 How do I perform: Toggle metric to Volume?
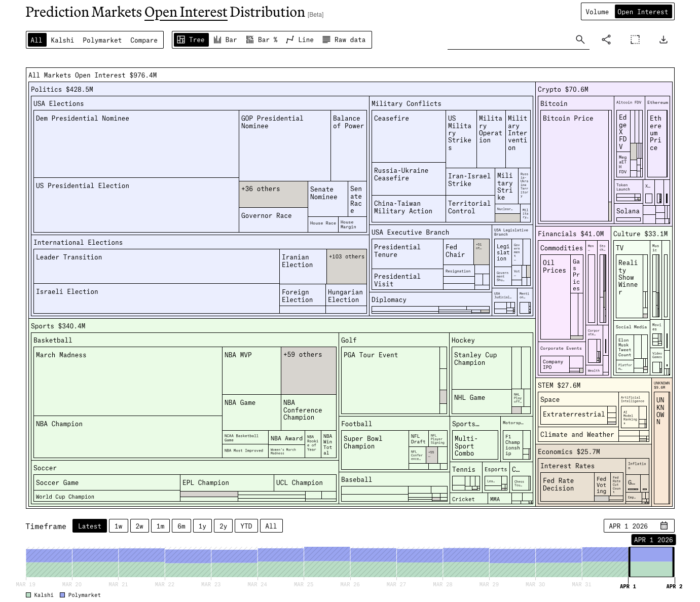click(x=597, y=12)
